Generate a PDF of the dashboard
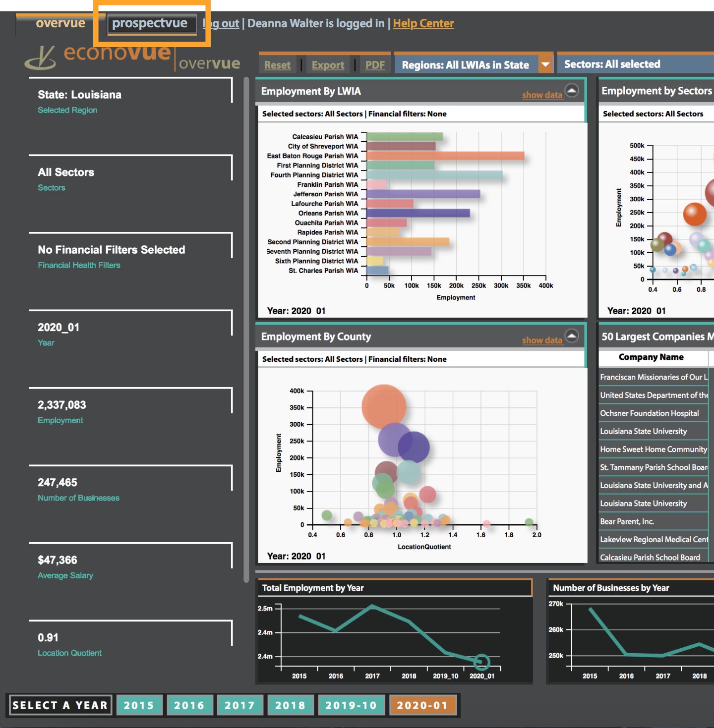714x728 pixels. [375, 64]
